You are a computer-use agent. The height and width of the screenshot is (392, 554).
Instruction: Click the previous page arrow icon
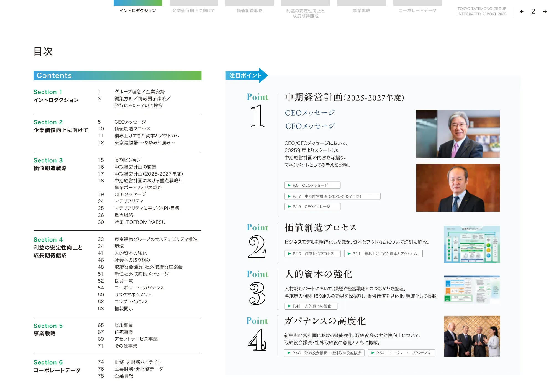pyautogui.click(x=522, y=12)
